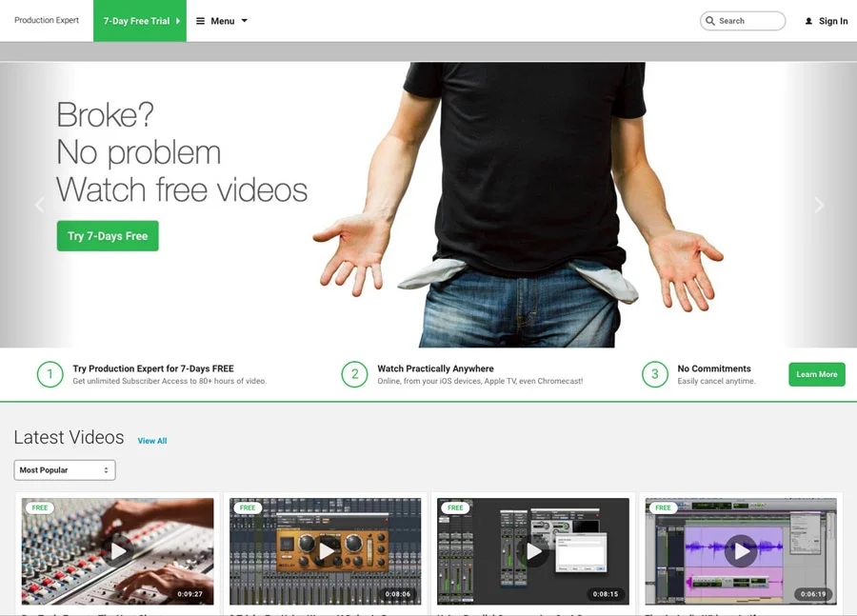Click the arrow on 7-Day Free Trial

[x=178, y=21]
